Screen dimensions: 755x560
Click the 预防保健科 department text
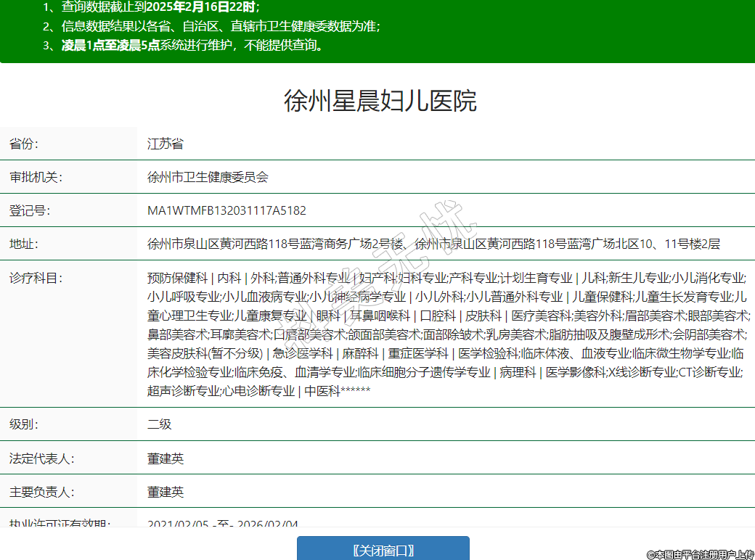pyautogui.click(x=177, y=277)
